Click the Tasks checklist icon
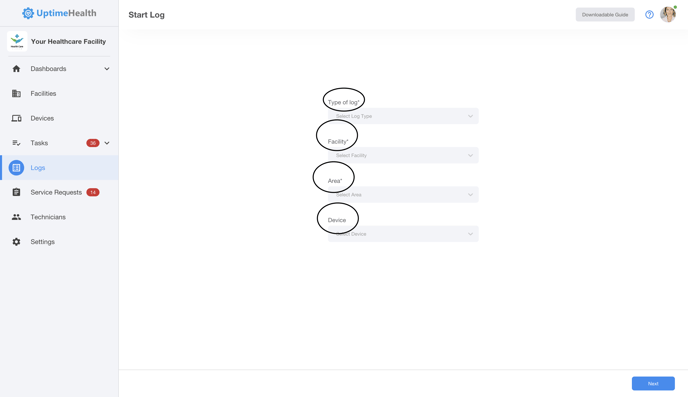688x397 pixels. [16, 143]
